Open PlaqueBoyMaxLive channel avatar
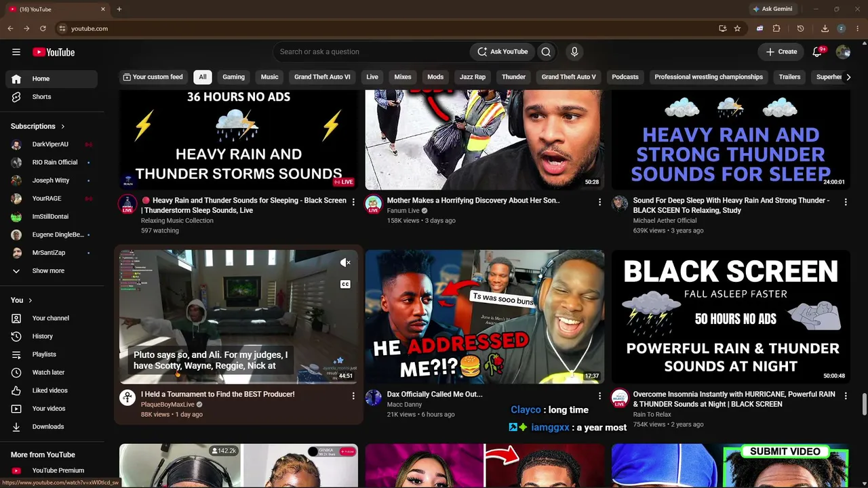This screenshot has width=868, height=488. point(127,398)
